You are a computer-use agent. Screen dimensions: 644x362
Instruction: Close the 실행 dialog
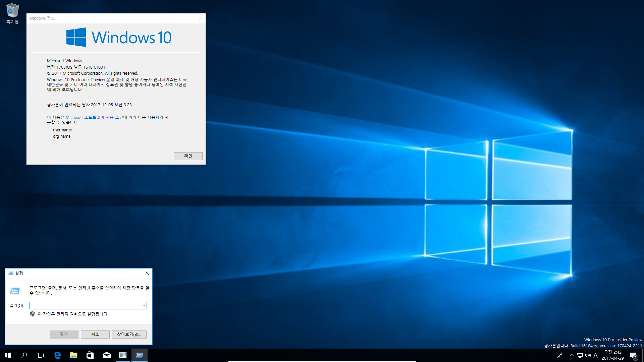coord(147,273)
